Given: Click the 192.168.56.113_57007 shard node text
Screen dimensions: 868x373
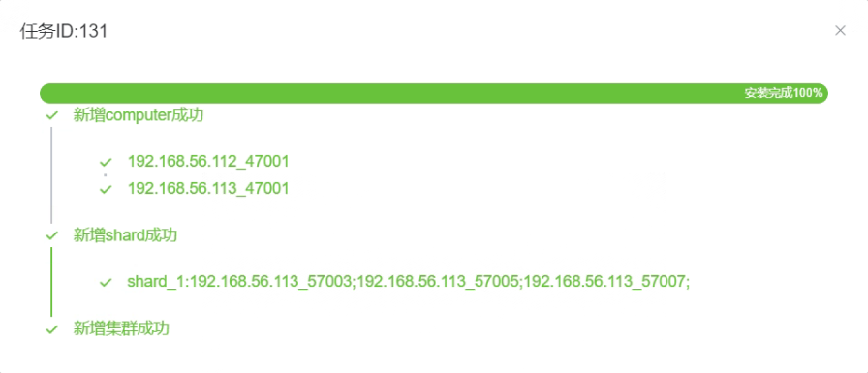Looking at the screenshot, I should pyautogui.click(x=605, y=282).
